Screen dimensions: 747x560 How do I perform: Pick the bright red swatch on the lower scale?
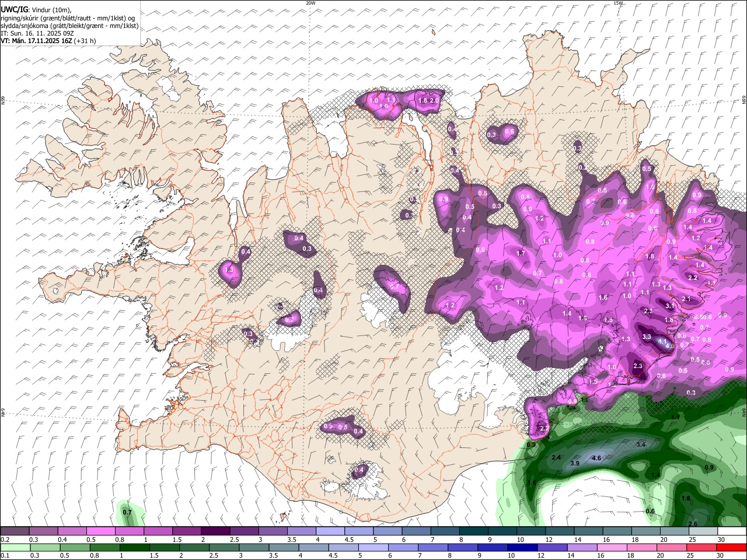tap(732, 547)
